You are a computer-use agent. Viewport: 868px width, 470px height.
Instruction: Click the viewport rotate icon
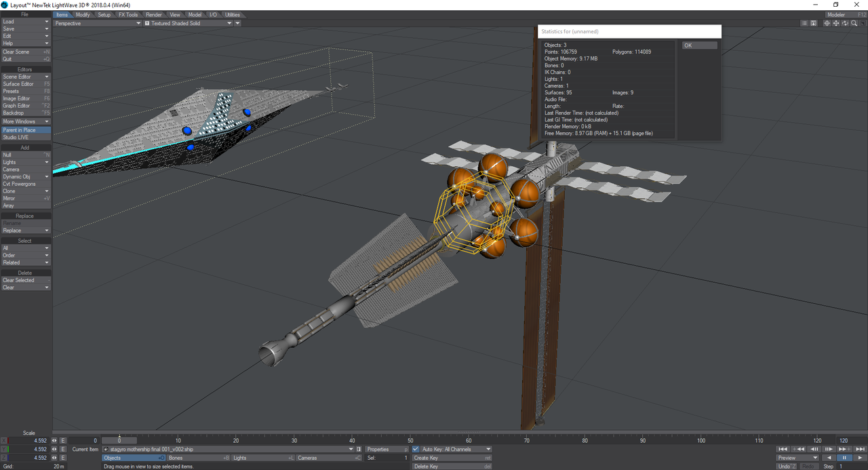[x=845, y=23]
